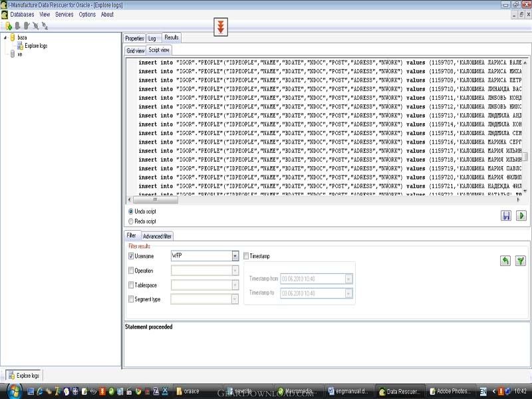The width and height of the screenshot is (532, 399).
Task: Open the Services menu
Action: (x=65, y=14)
